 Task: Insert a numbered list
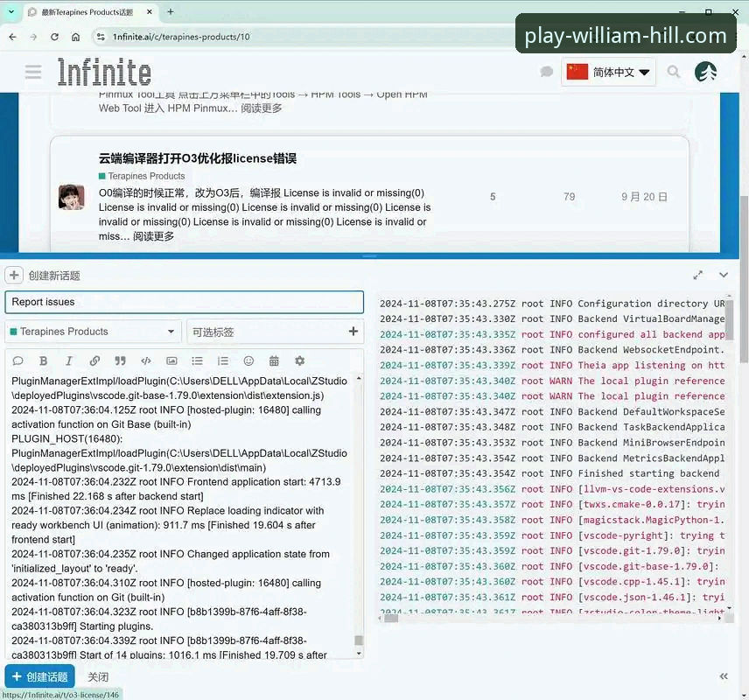coord(223,360)
